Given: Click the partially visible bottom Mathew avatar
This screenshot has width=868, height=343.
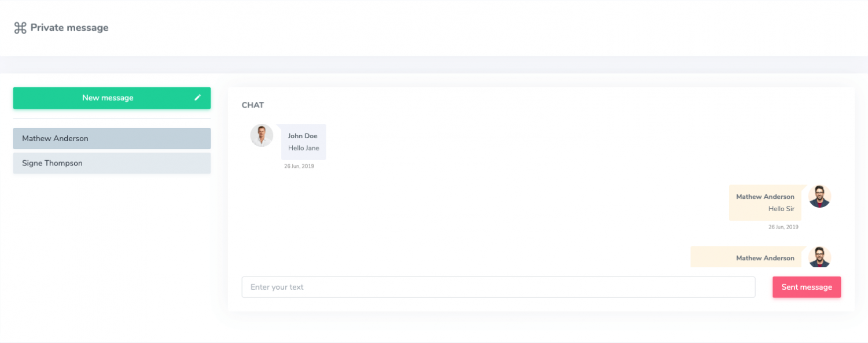Looking at the screenshot, I should pos(819,257).
